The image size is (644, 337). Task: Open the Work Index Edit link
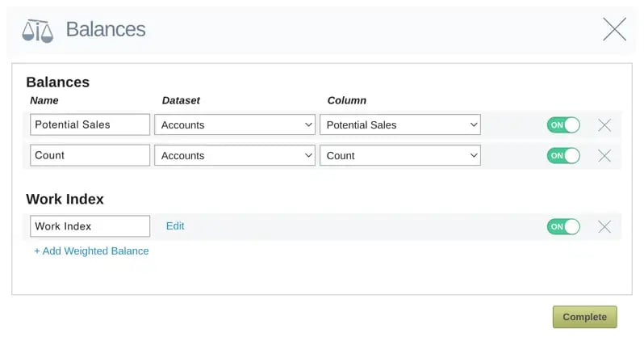point(175,226)
